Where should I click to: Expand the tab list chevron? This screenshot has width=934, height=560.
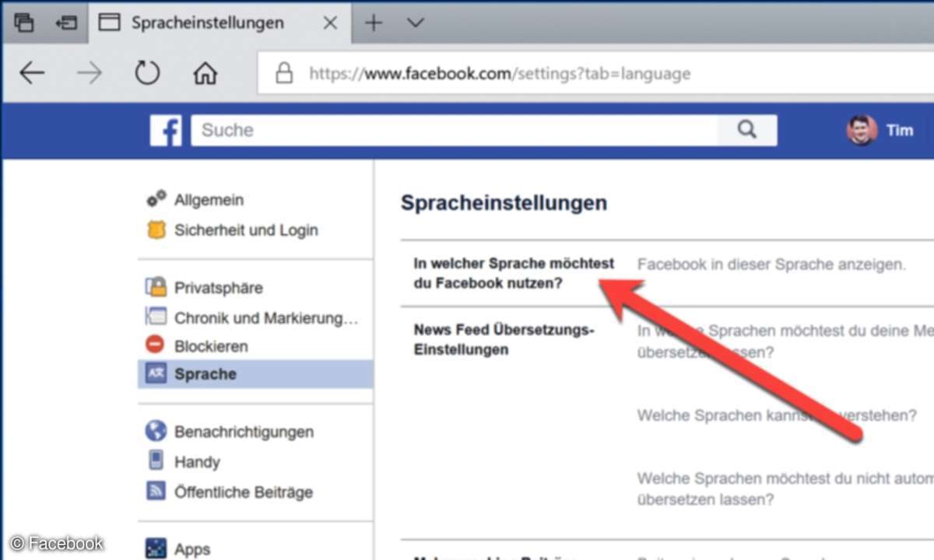(416, 23)
